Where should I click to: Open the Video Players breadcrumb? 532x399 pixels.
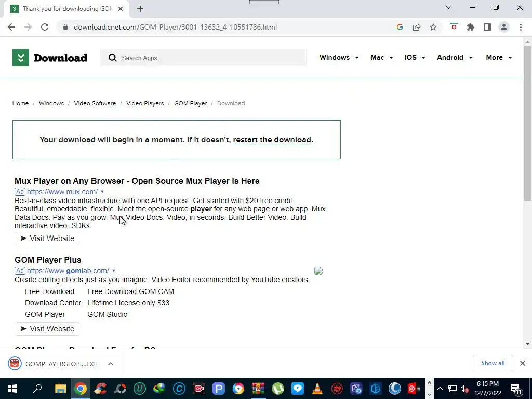click(145, 103)
